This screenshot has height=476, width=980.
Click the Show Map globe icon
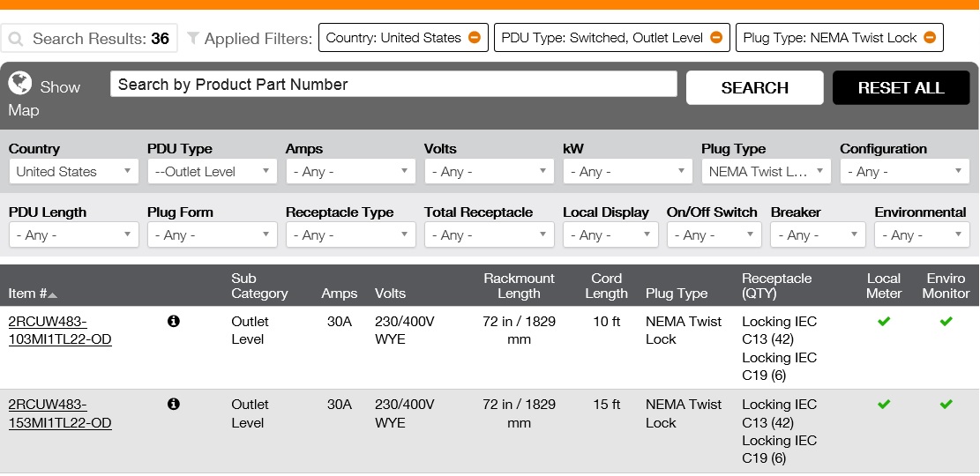click(x=20, y=84)
